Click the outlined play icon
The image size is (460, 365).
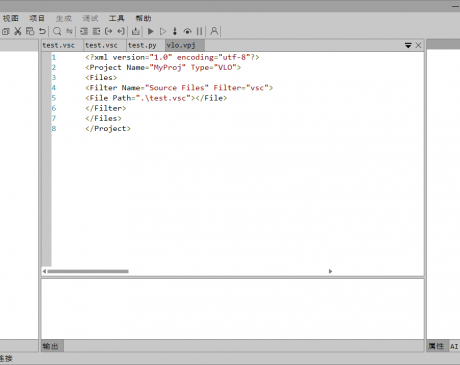point(163,31)
